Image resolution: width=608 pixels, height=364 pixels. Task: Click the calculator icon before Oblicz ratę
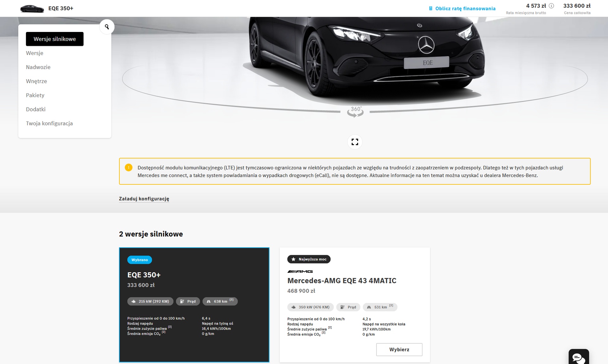[431, 9]
